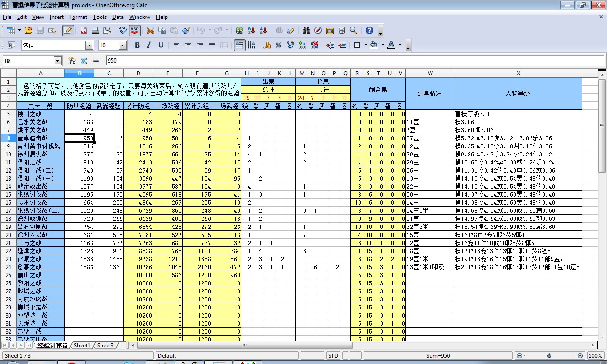Open the Data Sources icon
Screen dimensions: 607x364
pyautogui.click(x=341, y=30)
